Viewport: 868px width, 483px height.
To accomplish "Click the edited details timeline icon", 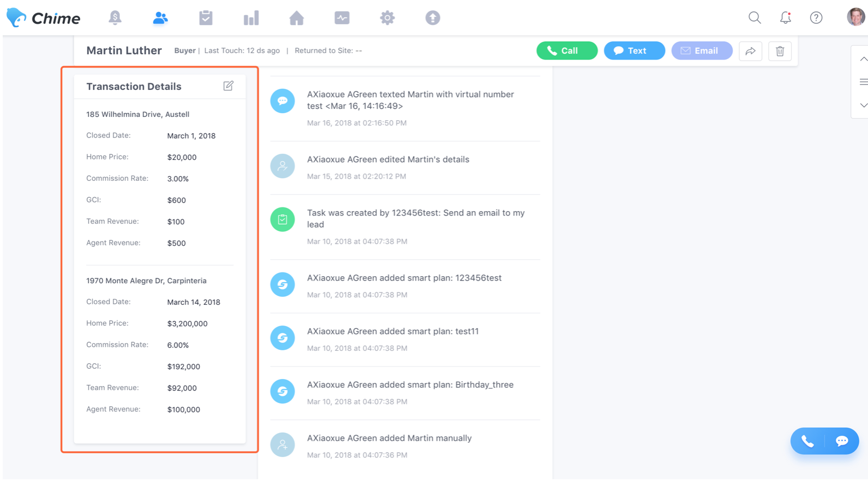I will pyautogui.click(x=282, y=166).
